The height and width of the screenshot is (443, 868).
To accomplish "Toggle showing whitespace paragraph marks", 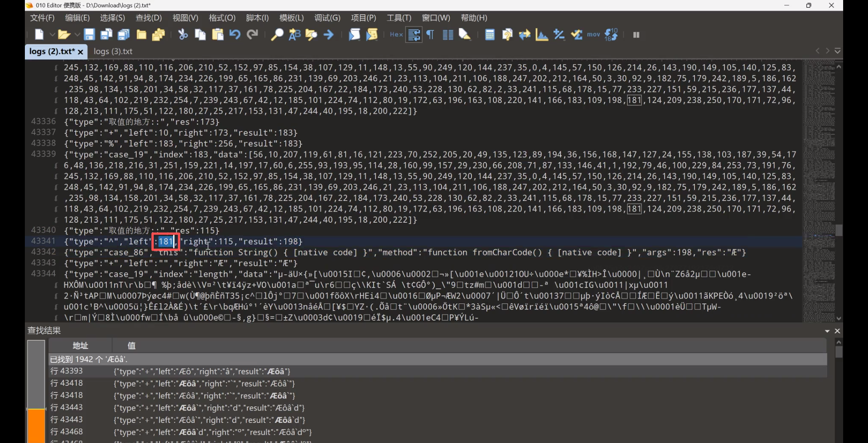I will pos(430,34).
